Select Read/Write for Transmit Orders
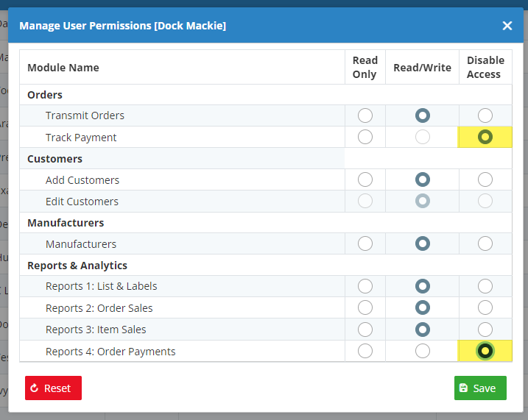528x420 pixels. pyautogui.click(x=422, y=115)
